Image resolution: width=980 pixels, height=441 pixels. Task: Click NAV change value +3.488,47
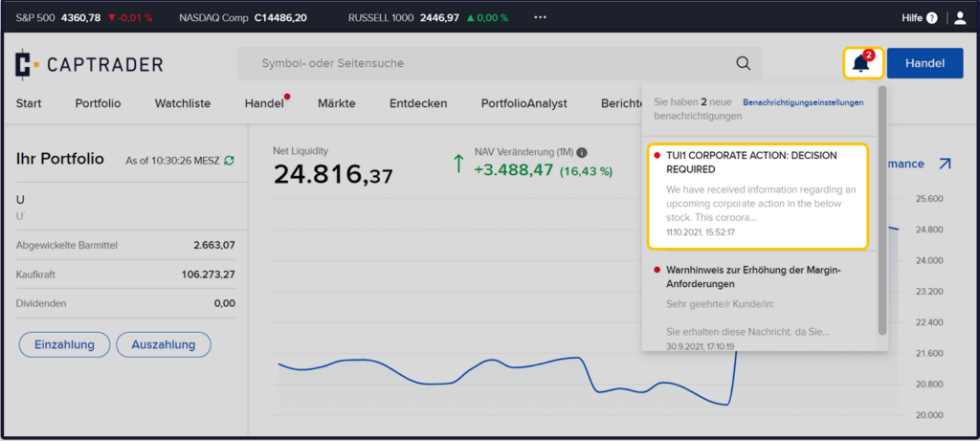coord(514,170)
